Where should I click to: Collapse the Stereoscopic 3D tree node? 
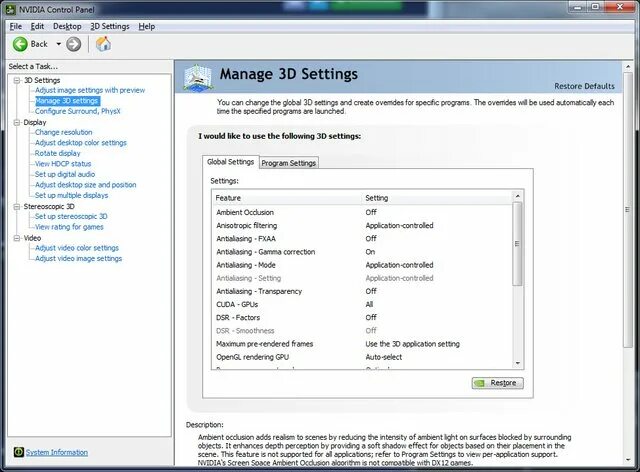point(17,207)
